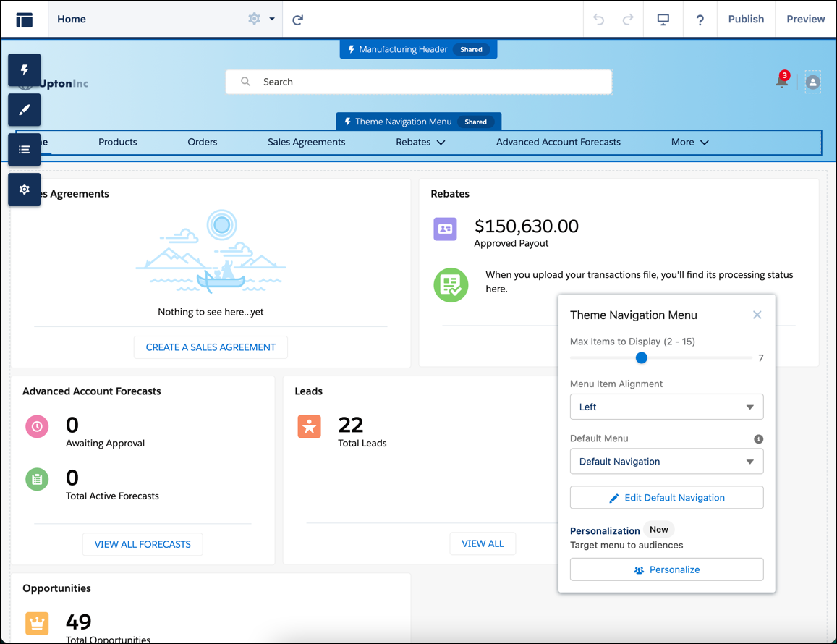
Task: Open device preview with monitor icon
Action: 663,20
